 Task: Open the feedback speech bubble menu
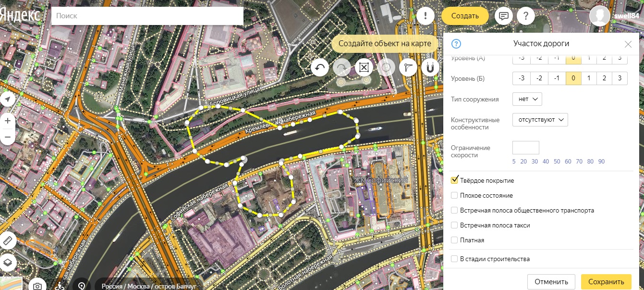pos(503,16)
